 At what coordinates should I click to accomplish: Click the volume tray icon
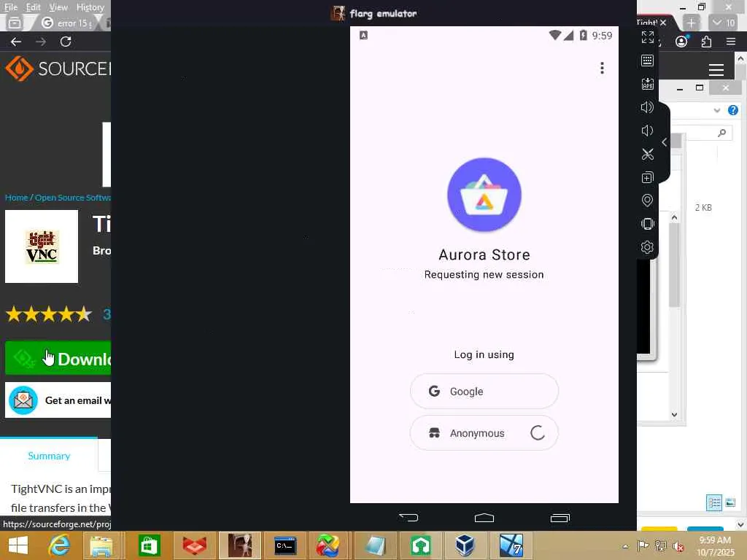(678, 546)
